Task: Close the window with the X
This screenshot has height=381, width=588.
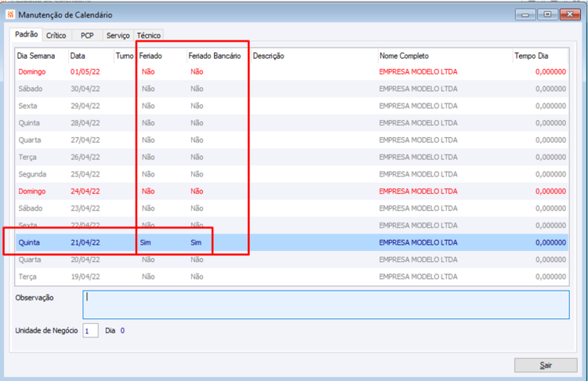Action: click(570, 15)
